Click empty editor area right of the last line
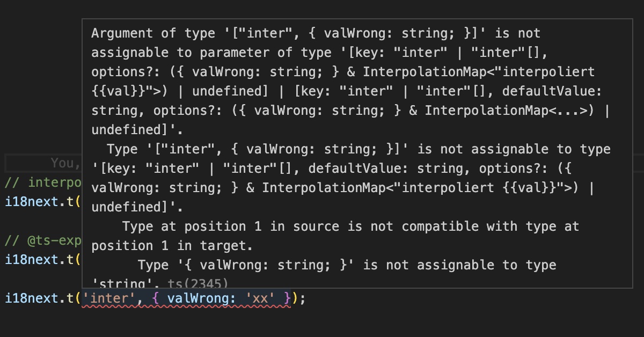 coord(456,298)
